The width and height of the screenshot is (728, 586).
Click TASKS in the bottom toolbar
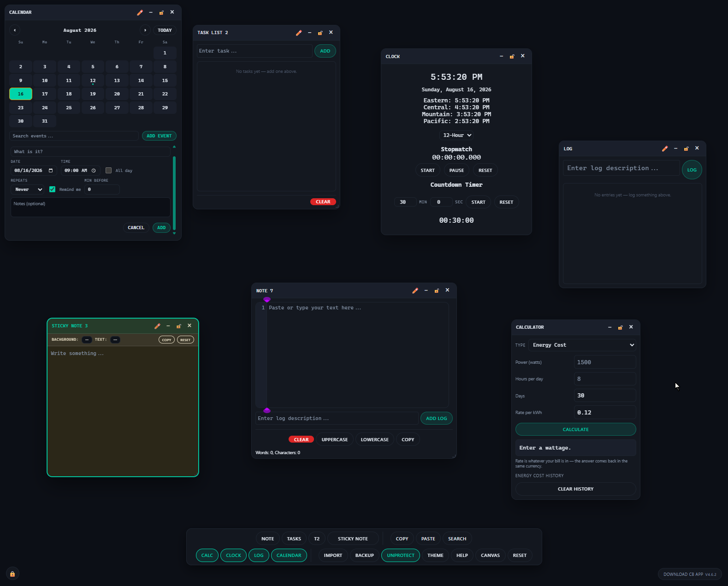click(294, 539)
